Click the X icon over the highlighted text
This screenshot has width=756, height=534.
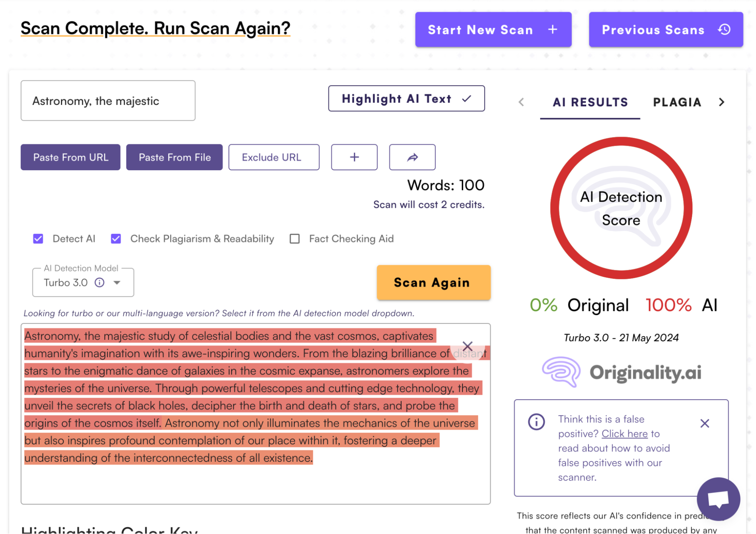[467, 346]
